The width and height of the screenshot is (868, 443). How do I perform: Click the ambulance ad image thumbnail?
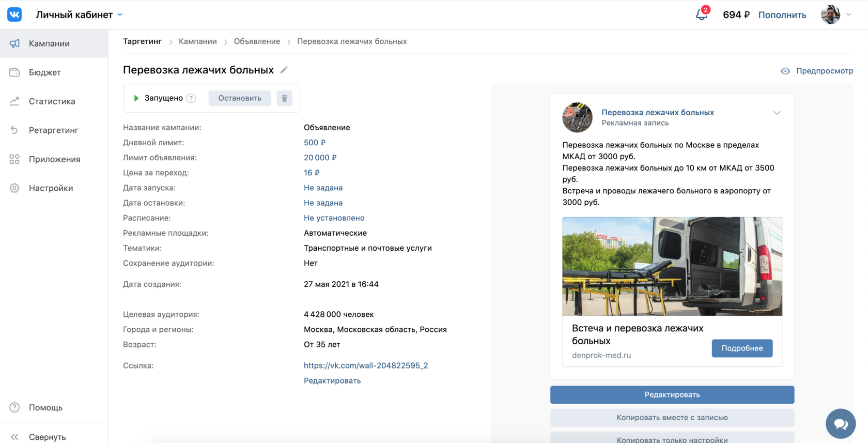(x=672, y=266)
